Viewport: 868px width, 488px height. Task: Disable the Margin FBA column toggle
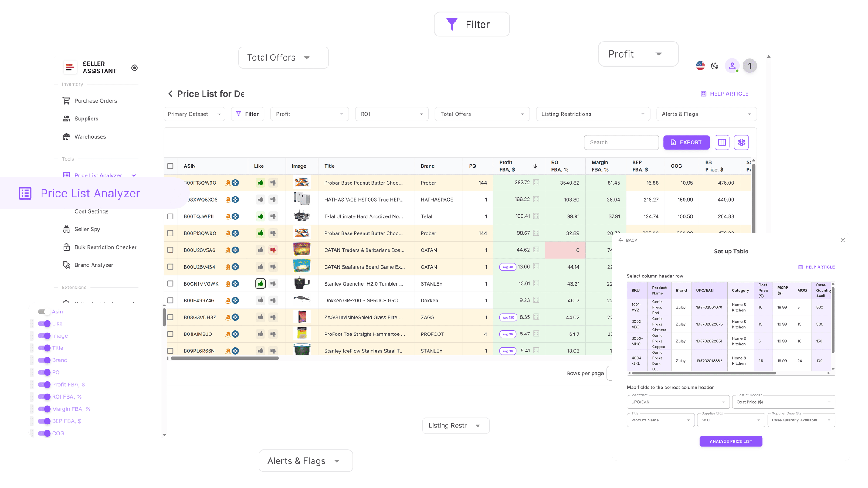45,409
